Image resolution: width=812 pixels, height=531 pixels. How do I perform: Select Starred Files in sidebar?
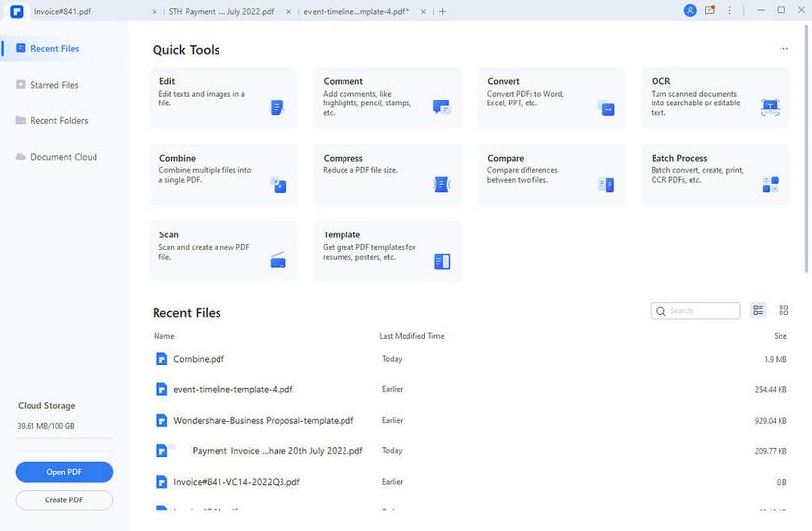(x=63, y=85)
